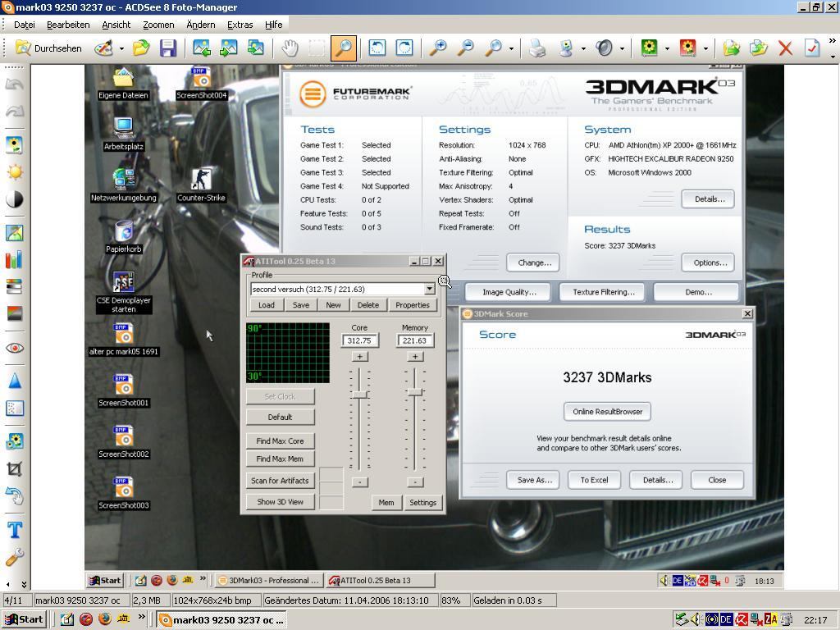Click the Image Quality... button in the 3DMark03 window
The width and height of the screenshot is (840, 630).
509,292
